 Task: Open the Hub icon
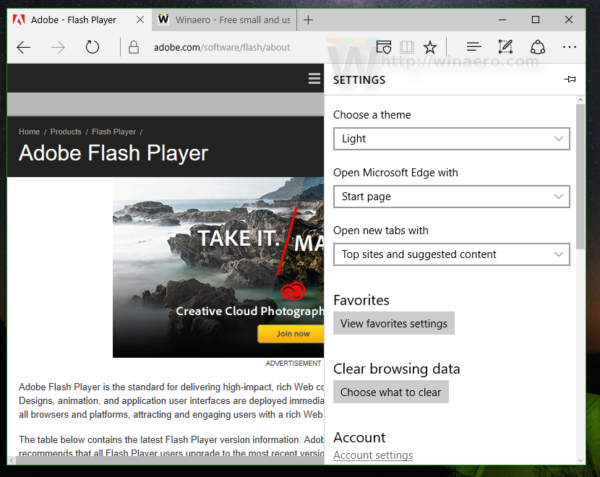click(474, 47)
